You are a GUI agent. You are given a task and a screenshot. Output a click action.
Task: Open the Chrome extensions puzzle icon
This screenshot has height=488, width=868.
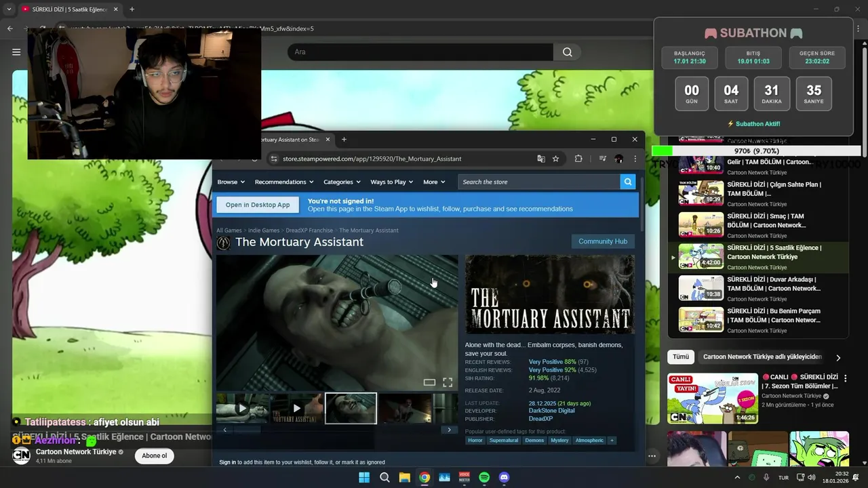[x=578, y=159]
